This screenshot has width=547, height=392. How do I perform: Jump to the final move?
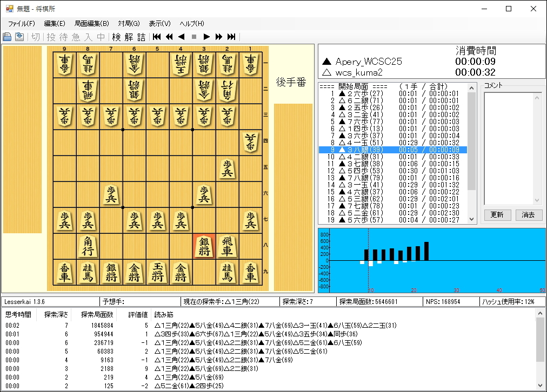click(231, 37)
